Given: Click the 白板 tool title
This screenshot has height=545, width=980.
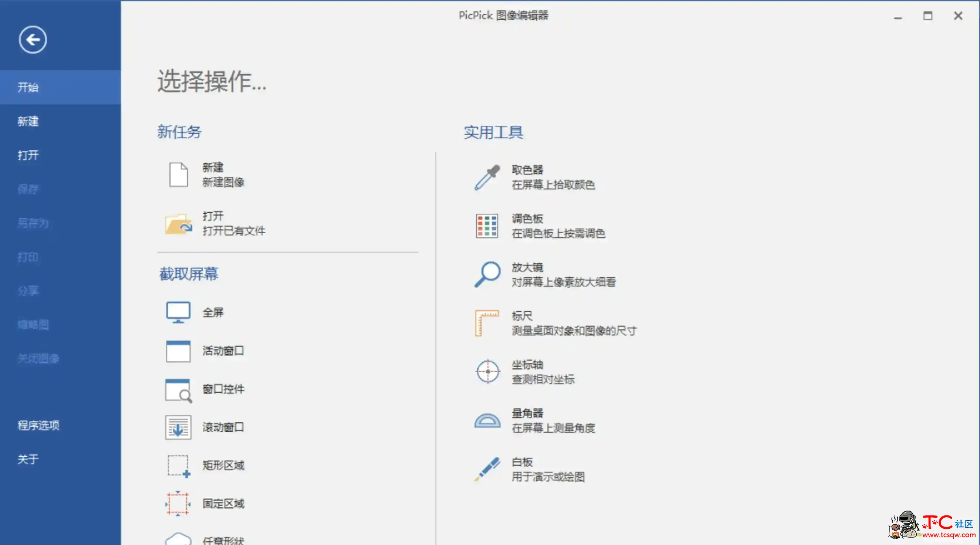Looking at the screenshot, I should tap(522, 462).
